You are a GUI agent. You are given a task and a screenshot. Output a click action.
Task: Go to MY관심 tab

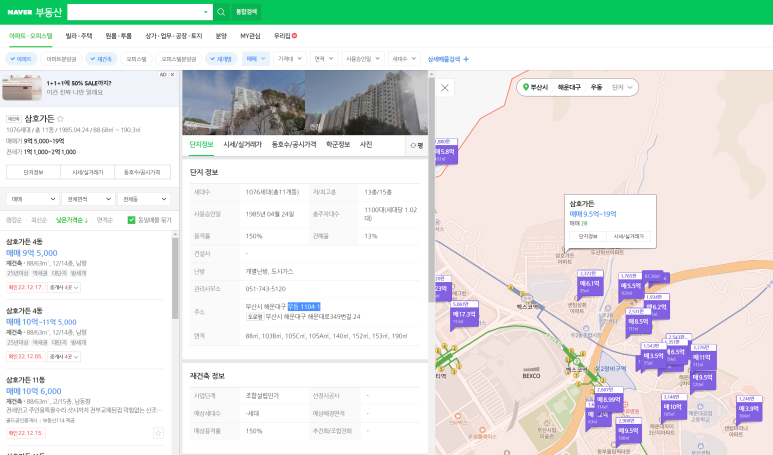pyautogui.click(x=250, y=36)
